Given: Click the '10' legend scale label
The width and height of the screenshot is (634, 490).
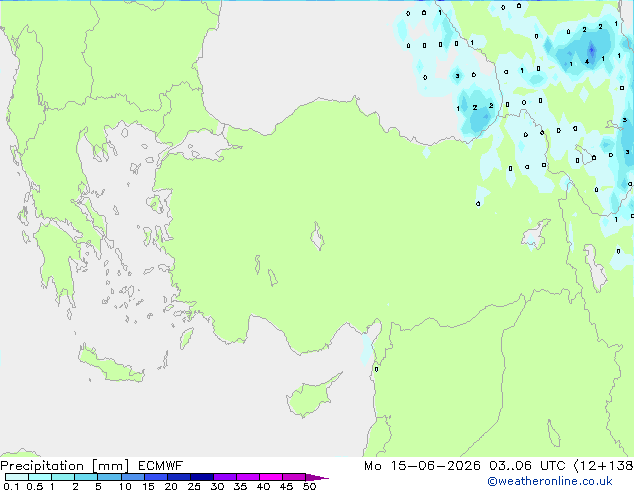Looking at the screenshot, I should point(125,486).
